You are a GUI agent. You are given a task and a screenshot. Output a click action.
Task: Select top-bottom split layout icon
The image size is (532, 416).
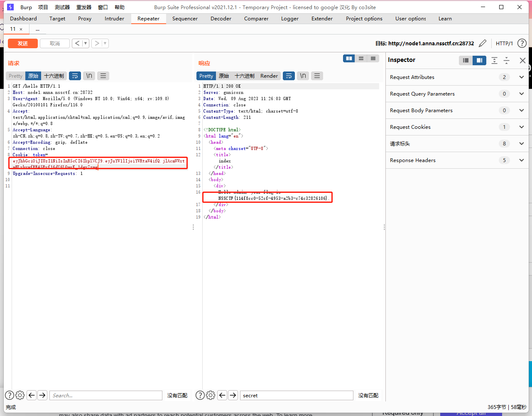click(x=361, y=59)
